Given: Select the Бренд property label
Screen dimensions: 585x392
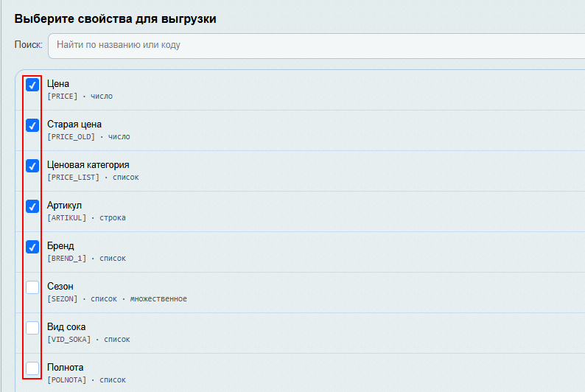Looking at the screenshot, I should coord(60,245).
